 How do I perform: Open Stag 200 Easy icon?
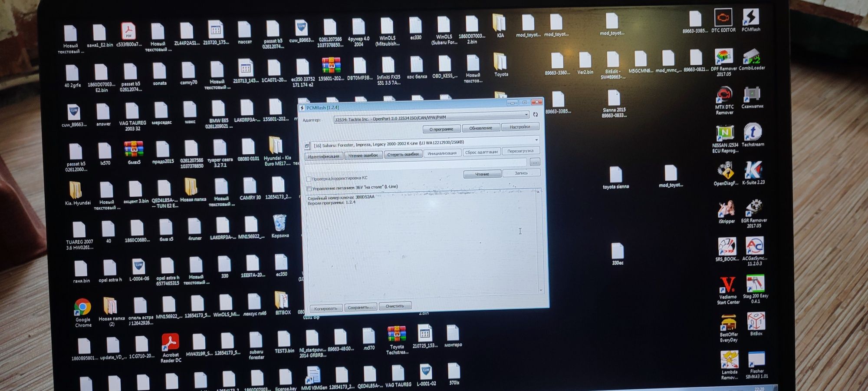(756, 289)
